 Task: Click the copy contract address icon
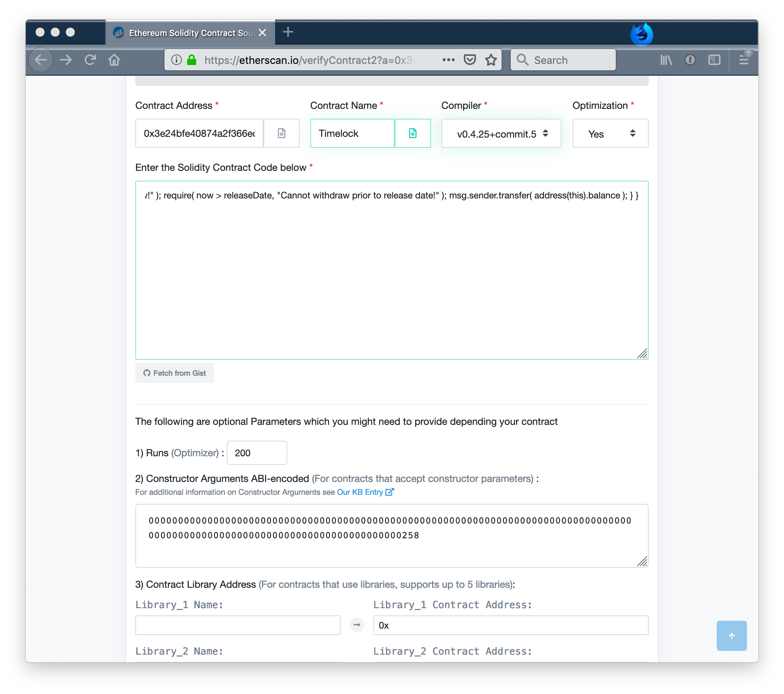click(x=282, y=133)
